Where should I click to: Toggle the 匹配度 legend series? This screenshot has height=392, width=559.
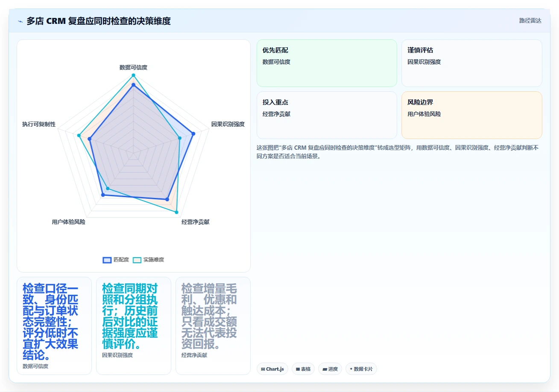click(116, 260)
